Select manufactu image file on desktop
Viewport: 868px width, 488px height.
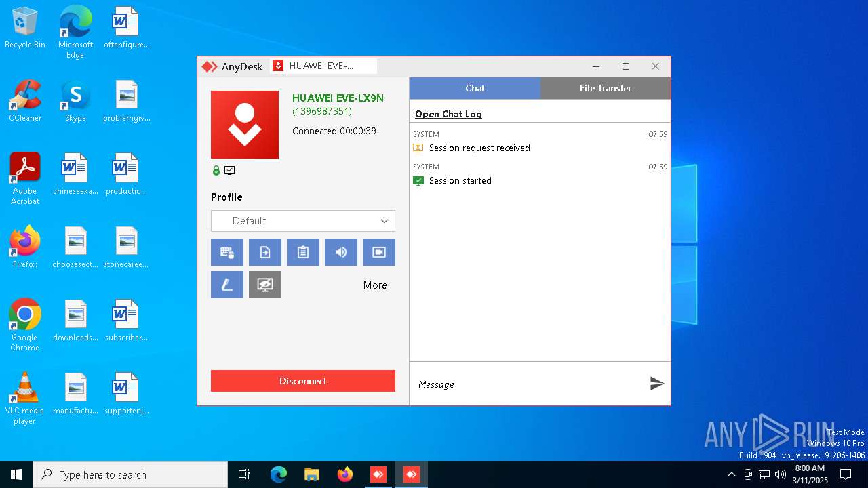75,394
